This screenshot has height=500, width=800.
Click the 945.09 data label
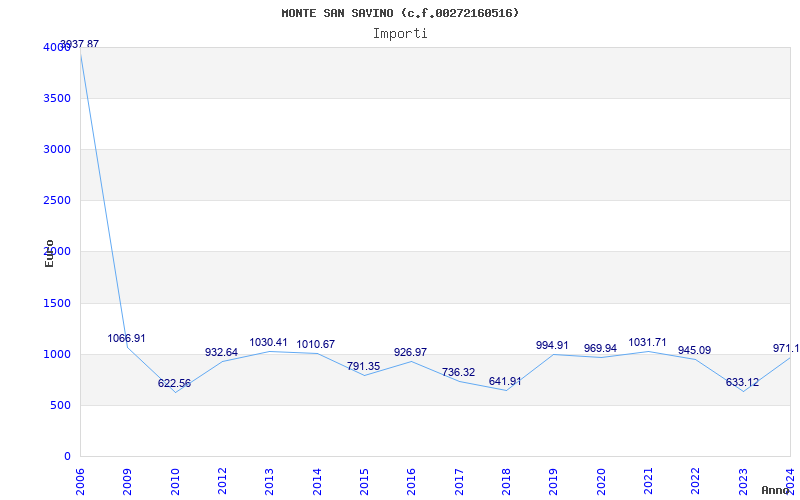(x=694, y=351)
